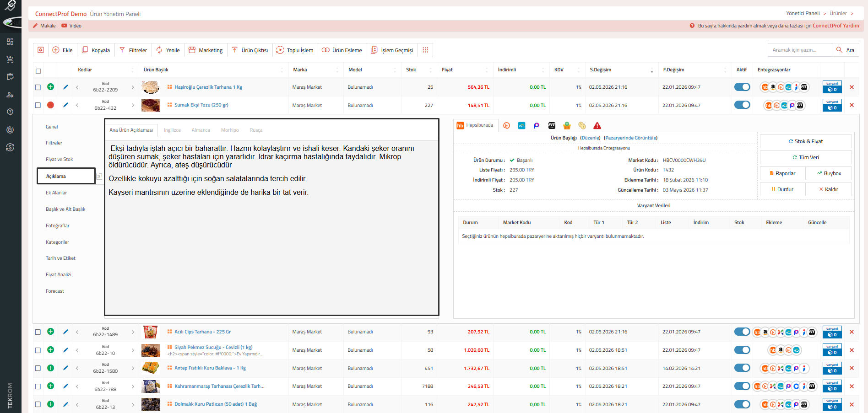Select the Hepsiburada integration tab

(475, 125)
